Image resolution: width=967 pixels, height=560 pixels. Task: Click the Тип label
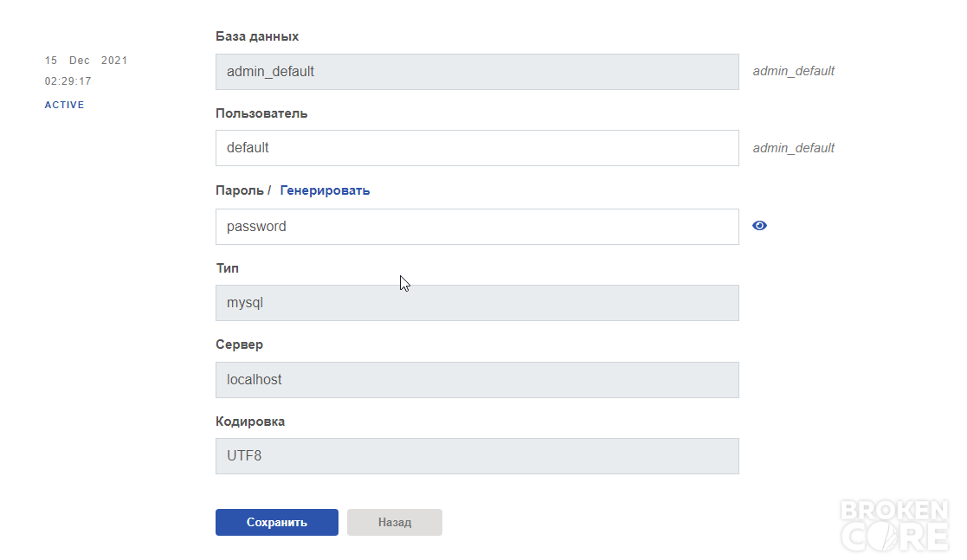click(227, 268)
